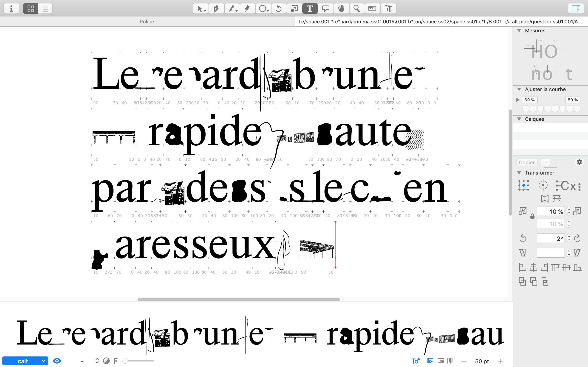Switch to the Police tab
588x367 pixels.
(x=147, y=22)
